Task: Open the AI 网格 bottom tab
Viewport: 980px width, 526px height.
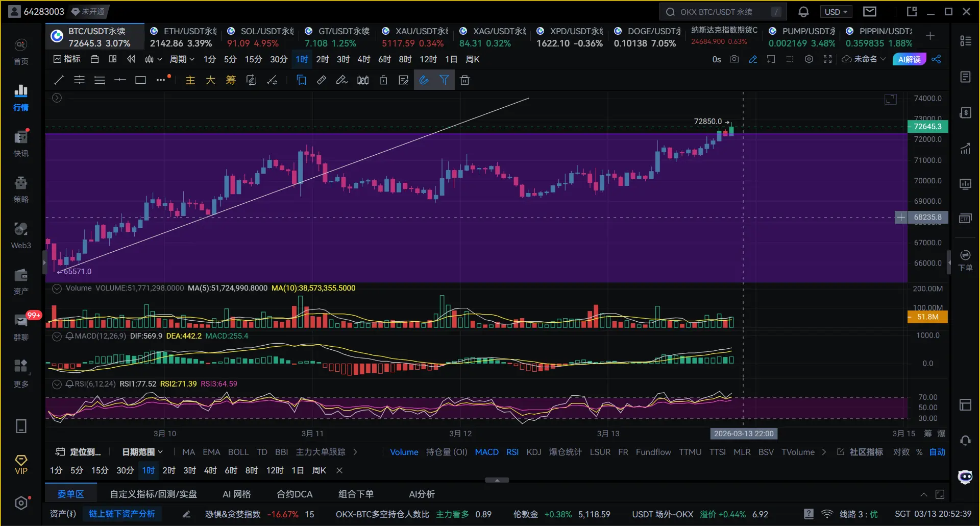Action: click(237, 494)
